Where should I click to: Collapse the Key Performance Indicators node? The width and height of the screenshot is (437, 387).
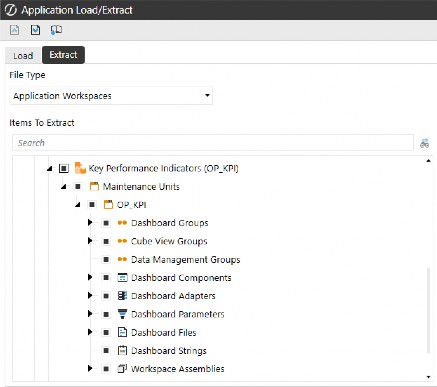point(50,169)
